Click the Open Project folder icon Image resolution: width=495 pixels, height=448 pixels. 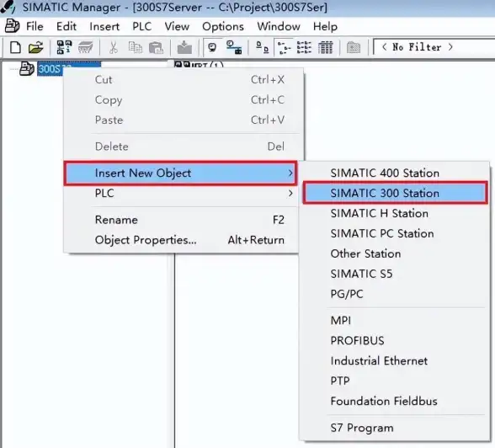coord(35,47)
